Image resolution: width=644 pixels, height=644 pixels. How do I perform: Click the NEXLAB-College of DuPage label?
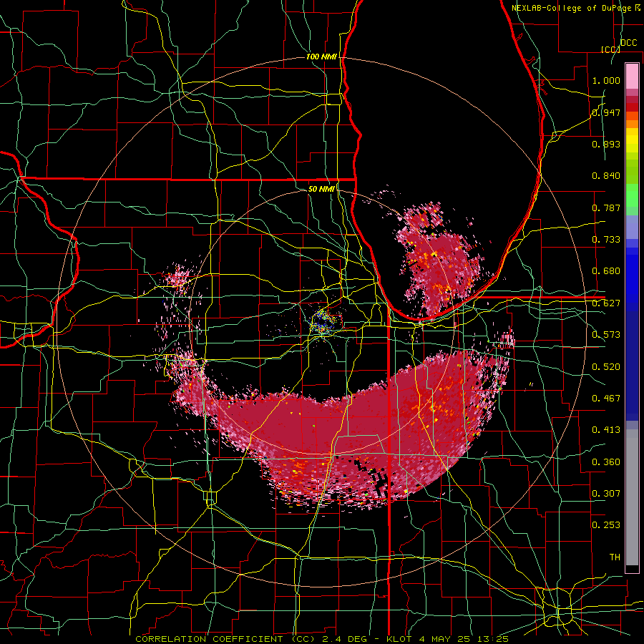point(572,8)
